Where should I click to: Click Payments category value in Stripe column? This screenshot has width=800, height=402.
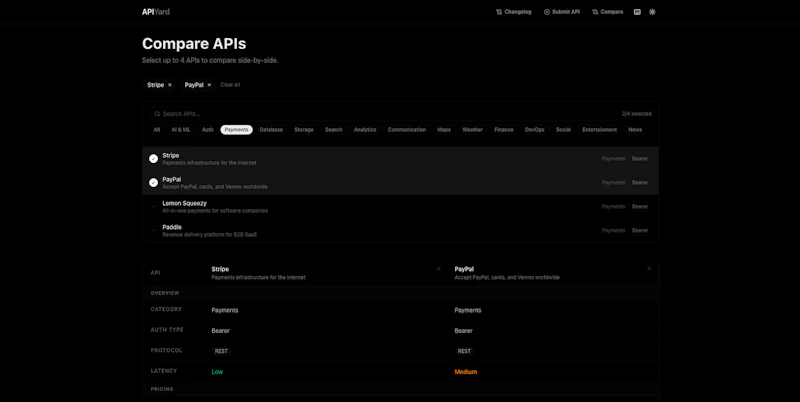[225, 310]
